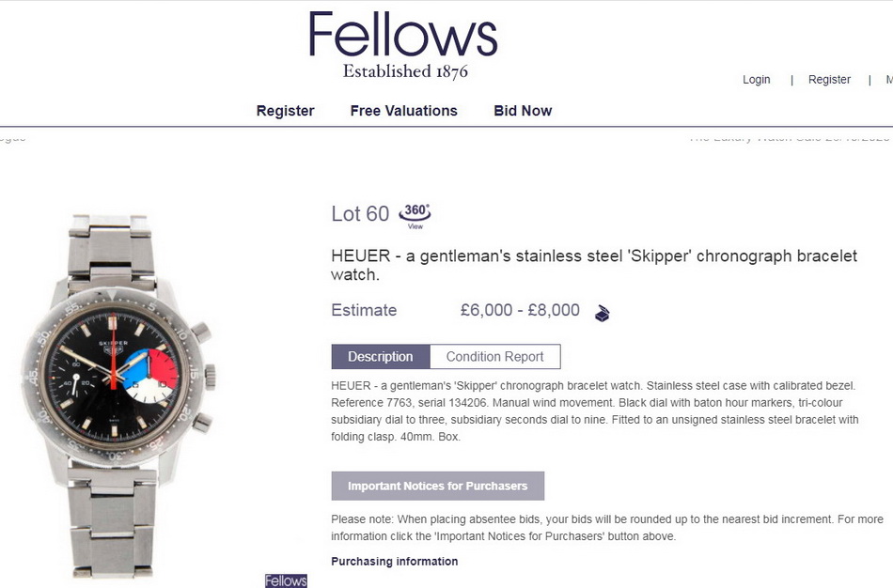The width and height of the screenshot is (893, 588).
Task: Click the Register link next to Login
Action: pyautogui.click(x=829, y=80)
